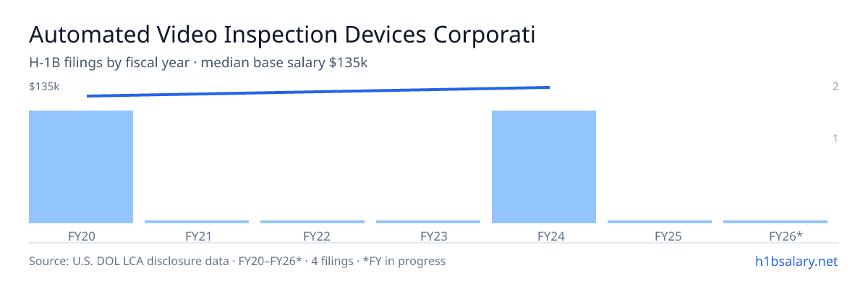Click the H-1B filings subtitle text
The width and height of the screenshot is (868, 289).
tap(198, 63)
